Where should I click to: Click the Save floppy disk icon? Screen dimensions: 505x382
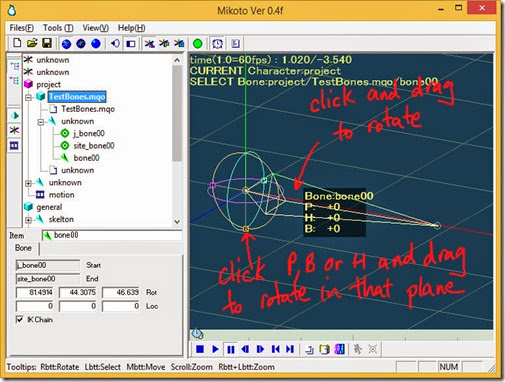click(x=47, y=43)
